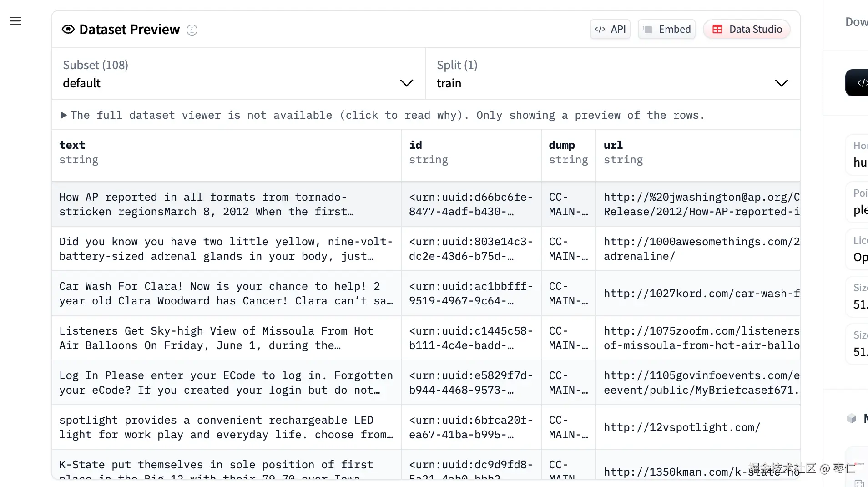Click the text column header
Viewport: 868px width, 487px height.
click(72, 145)
